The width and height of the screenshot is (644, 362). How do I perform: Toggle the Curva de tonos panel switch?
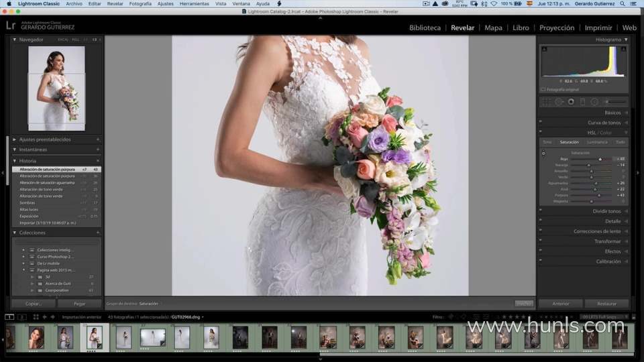541,123
